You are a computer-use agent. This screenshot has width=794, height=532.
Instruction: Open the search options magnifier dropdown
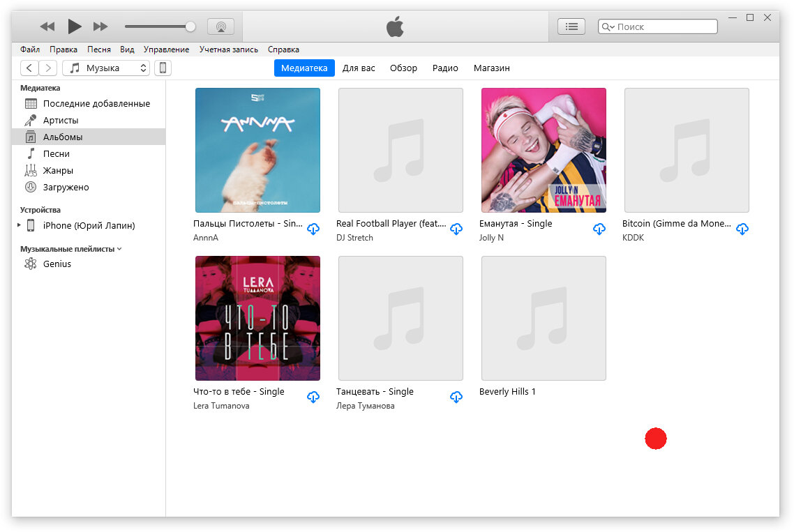point(608,26)
